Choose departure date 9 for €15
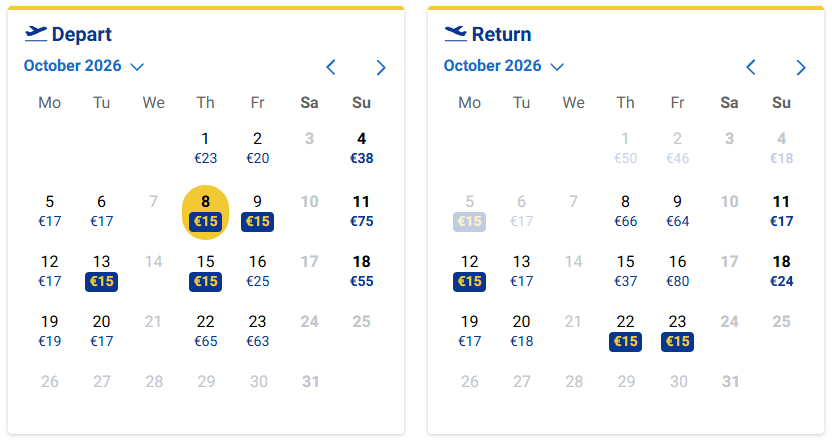Image resolution: width=832 pixels, height=447 pixels. tap(257, 212)
